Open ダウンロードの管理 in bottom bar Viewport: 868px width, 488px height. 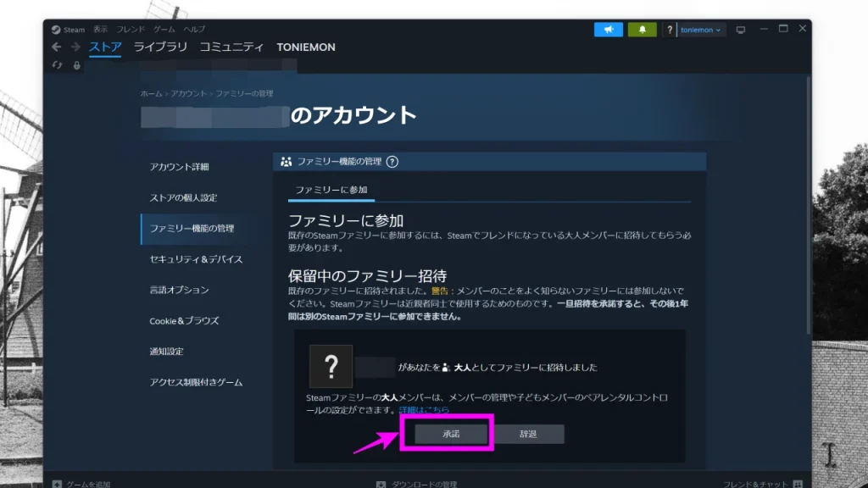click(x=424, y=484)
